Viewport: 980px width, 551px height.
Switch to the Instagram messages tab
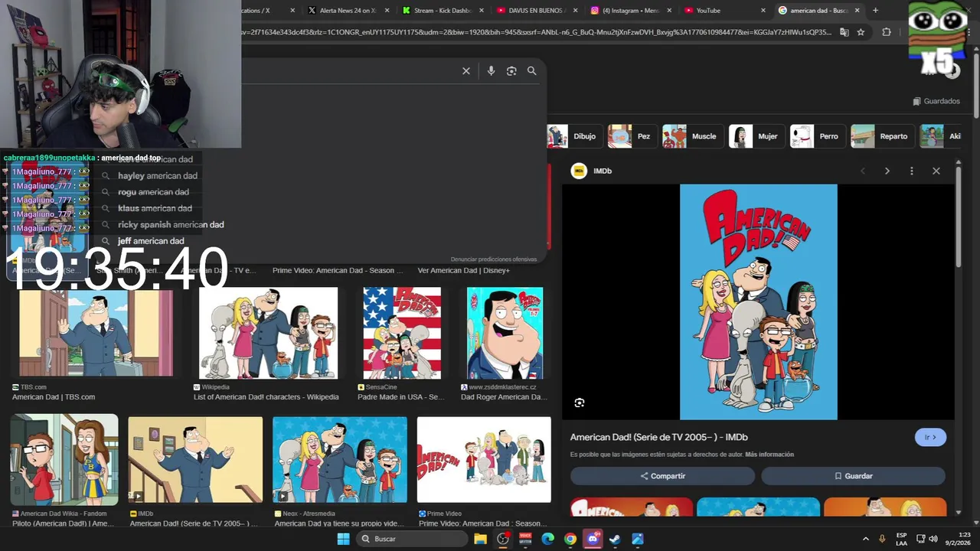click(x=630, y=10)
